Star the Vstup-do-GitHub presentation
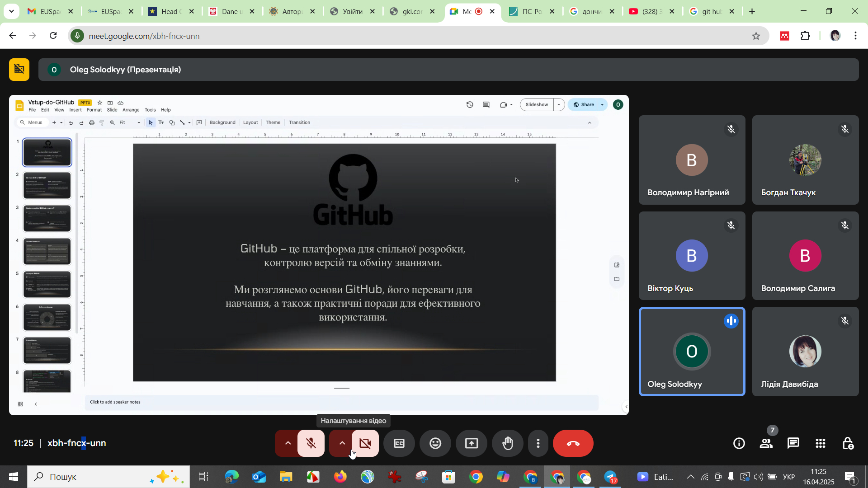This screenshot has height=488, width=868. pos(100,103)
